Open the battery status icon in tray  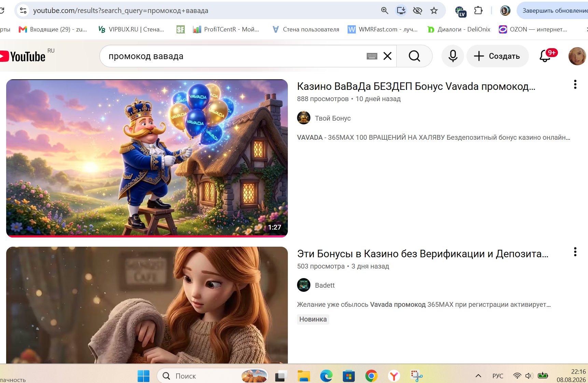tap(543, 376)
